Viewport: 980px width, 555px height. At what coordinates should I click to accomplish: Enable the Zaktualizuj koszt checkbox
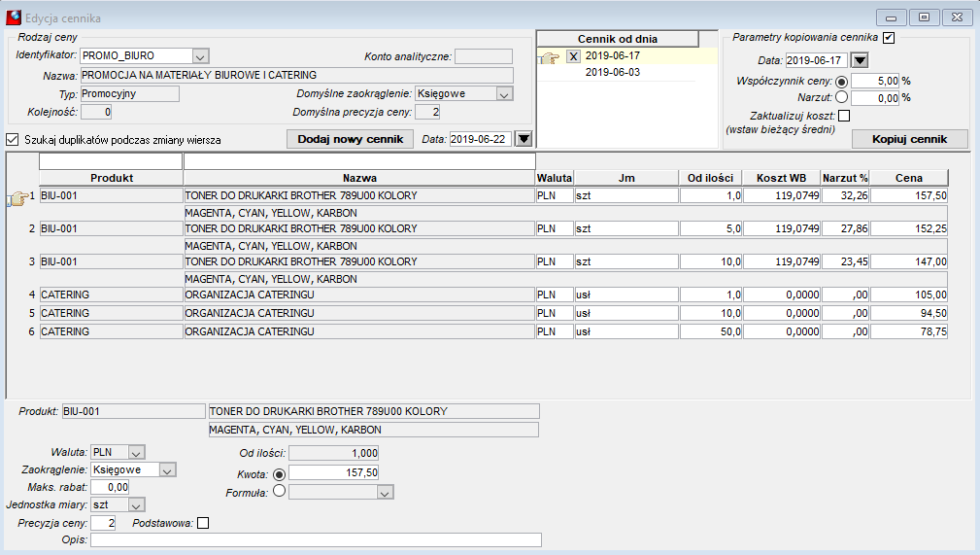point(844,116)
